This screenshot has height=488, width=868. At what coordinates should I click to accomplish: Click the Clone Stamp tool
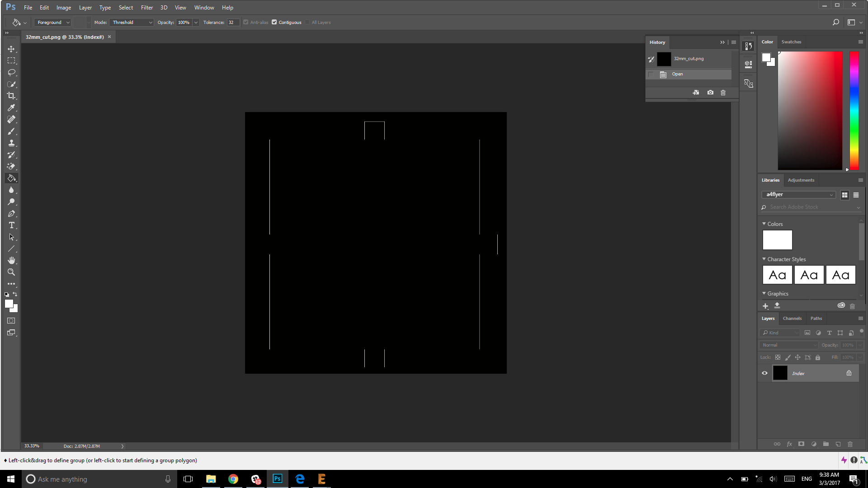click(x=11, y=143)
